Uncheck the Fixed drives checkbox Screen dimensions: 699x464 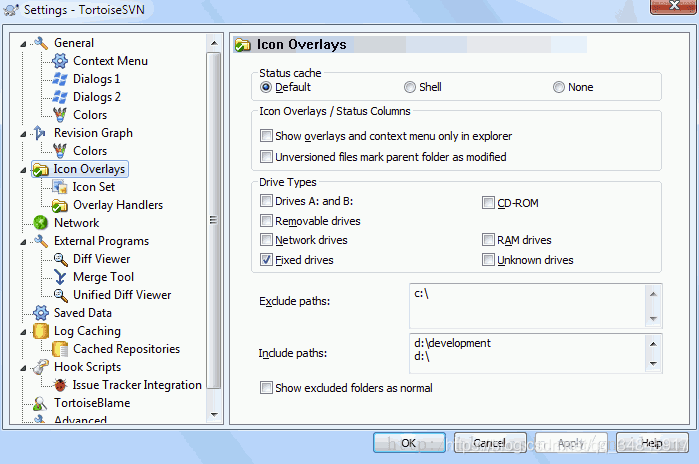[x=266, y=259]
